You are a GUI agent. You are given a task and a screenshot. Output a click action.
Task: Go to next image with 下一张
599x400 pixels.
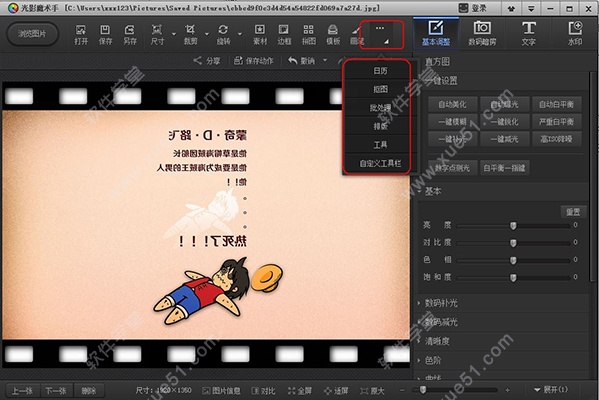click(56, 390)
